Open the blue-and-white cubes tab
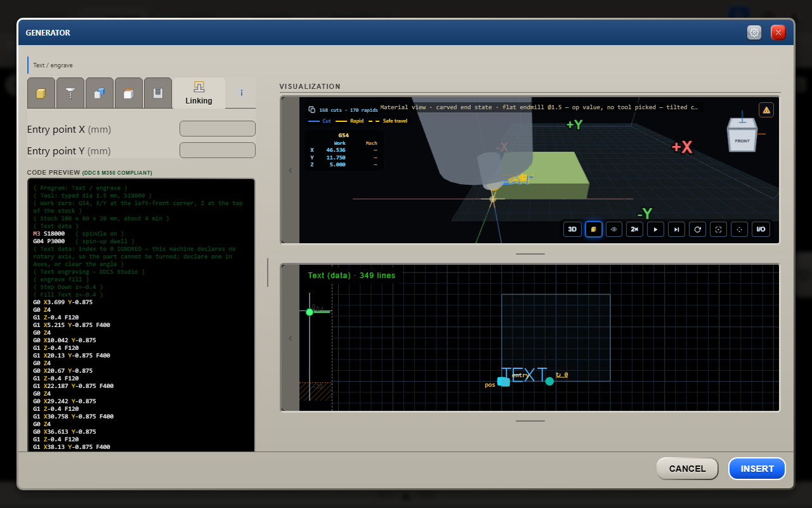 tap(100, 93)
